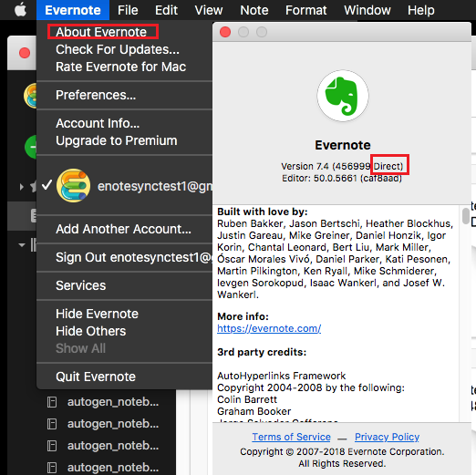Click the green circular button in sidebar

[31, 147]
